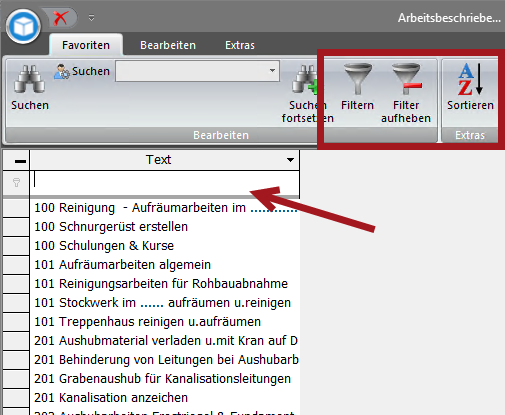
Task: Collapse rows with the minus header button
Action: tap(20, 161)
